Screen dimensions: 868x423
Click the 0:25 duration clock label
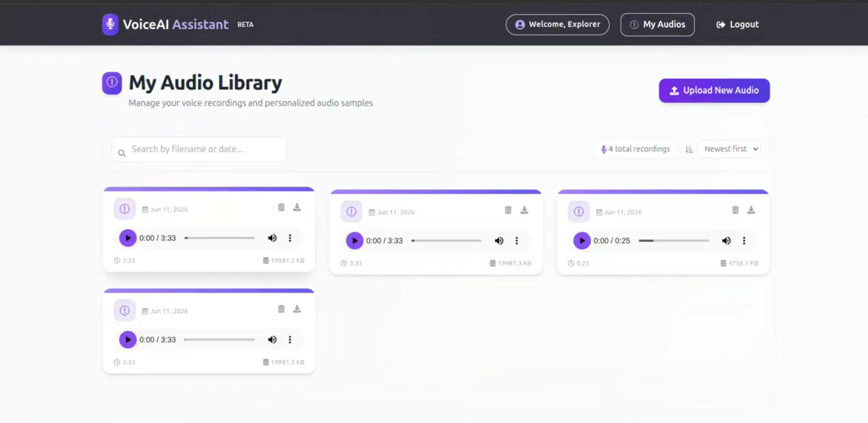point(578,263)
